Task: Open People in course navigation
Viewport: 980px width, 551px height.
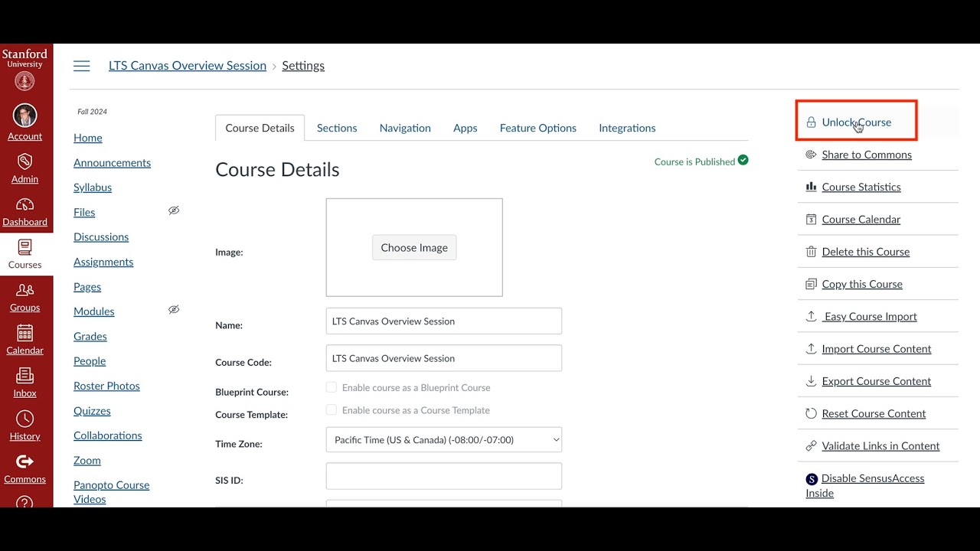Action: (x=90, y=361)
